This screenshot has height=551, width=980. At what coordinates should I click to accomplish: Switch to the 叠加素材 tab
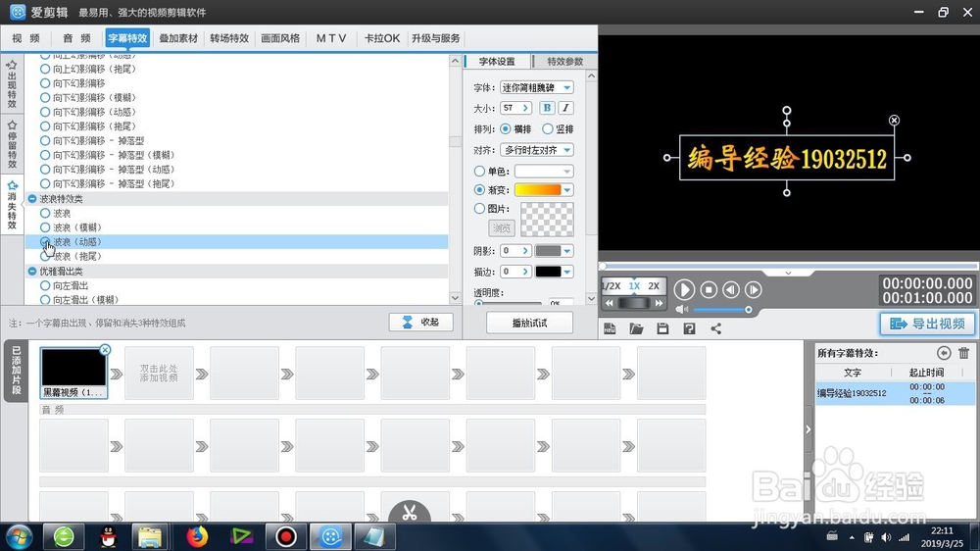[x=178, y=38]
